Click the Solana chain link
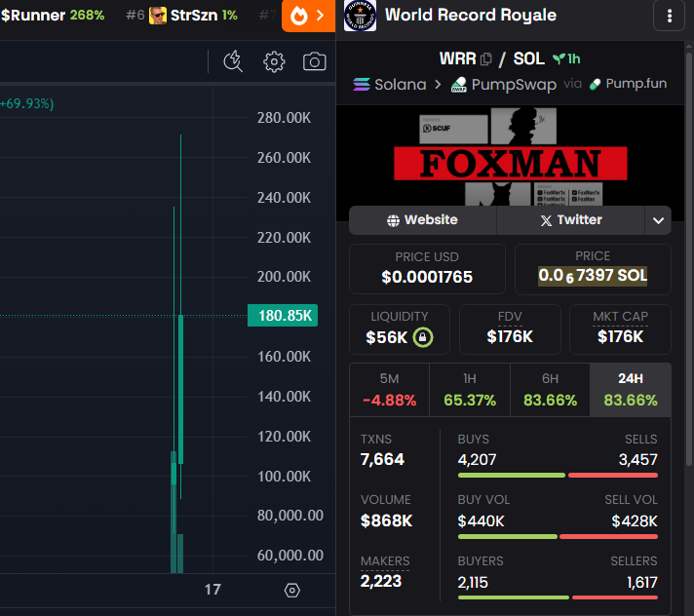694x616 pixels. 390,84
